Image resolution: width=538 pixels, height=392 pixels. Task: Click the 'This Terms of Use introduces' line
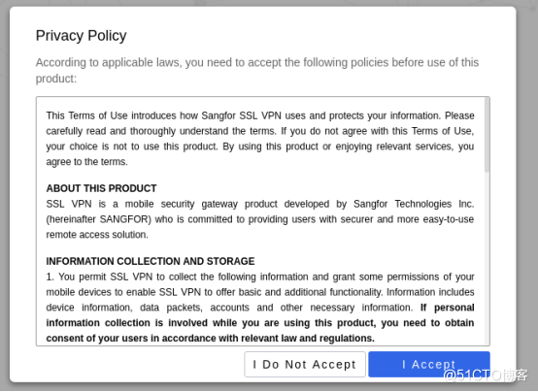pos(260,115)
